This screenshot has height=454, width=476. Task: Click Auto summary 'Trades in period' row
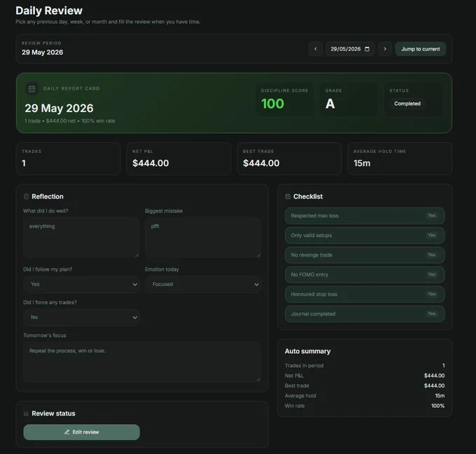tap(365, 365)
